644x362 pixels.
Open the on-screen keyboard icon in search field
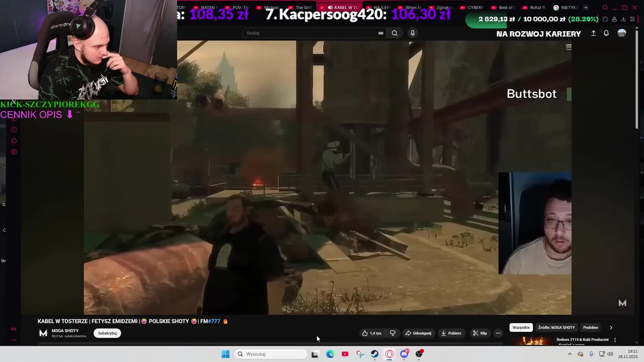tap(381, 33)
